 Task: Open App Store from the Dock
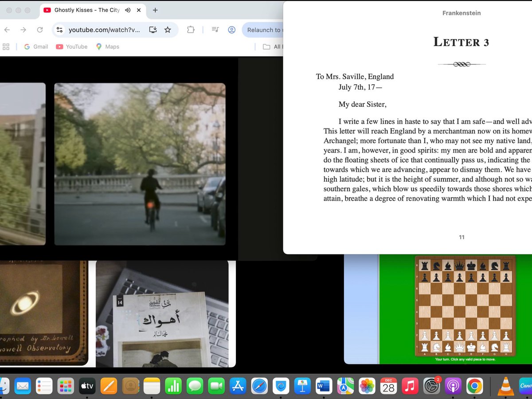[x=238, y=386]
